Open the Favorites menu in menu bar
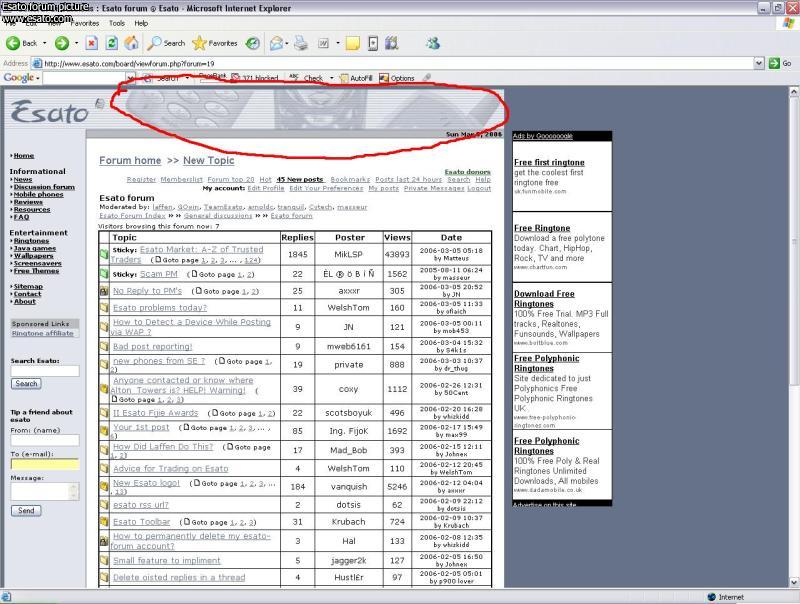 [x=85, y=23]
